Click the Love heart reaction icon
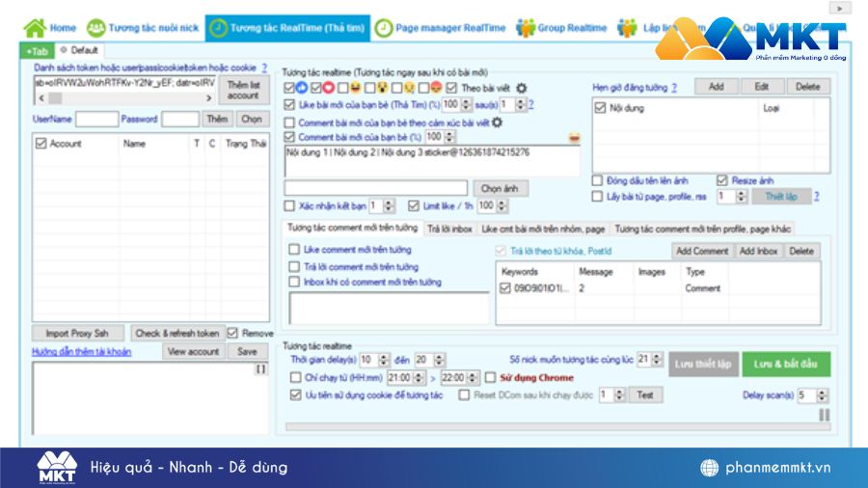This screenshot has width=868, height=488. 329,88
